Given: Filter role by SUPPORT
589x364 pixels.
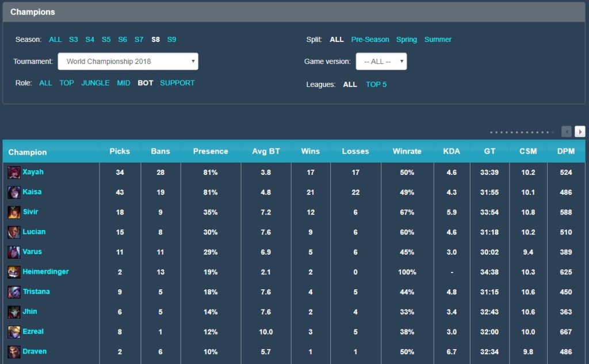Looking at the screenshot, I should (x=177, y=83).
